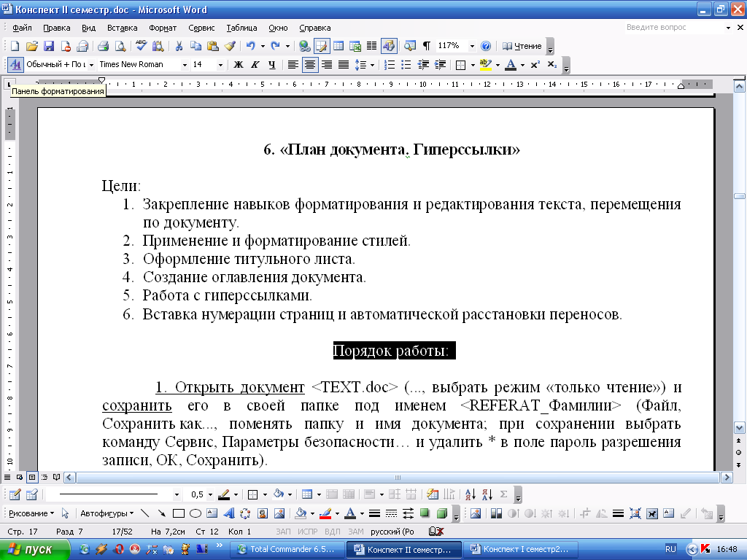
Task: Click the Insert Table toolbar icon
Action: 338,46
